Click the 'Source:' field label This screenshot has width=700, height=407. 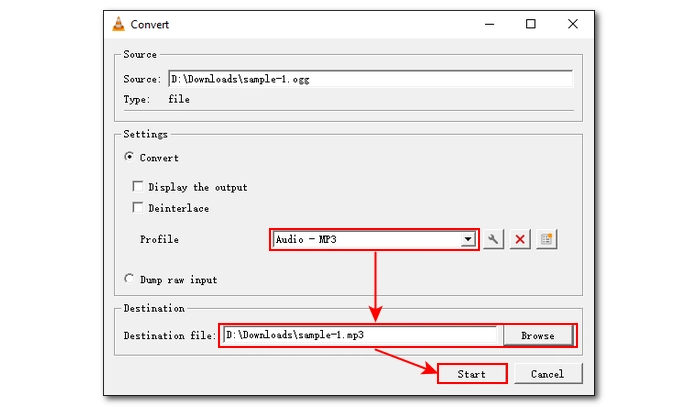tap(142, 79)
